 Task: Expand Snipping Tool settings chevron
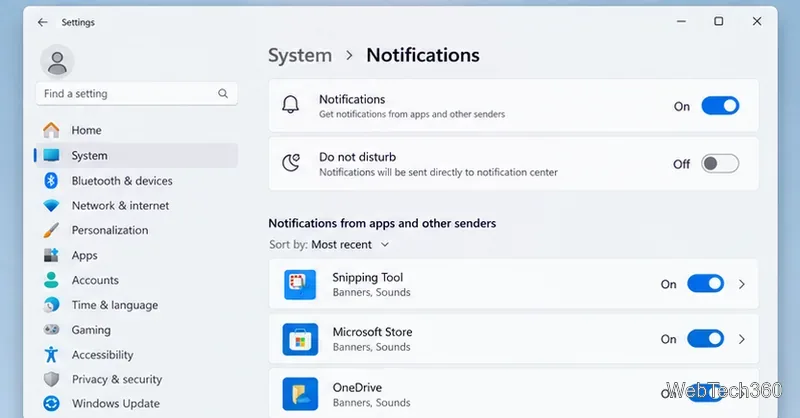click(742, 284)
